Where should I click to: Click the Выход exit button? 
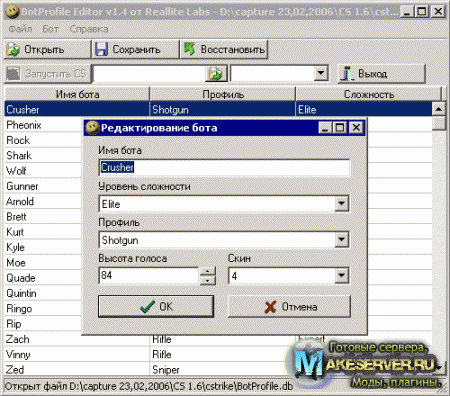[381, 74]
